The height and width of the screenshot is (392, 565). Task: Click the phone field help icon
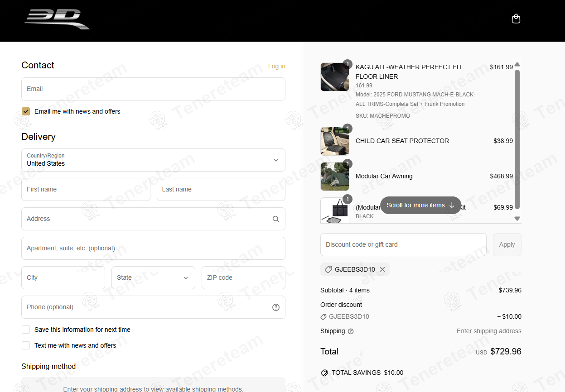coord(275,307)
